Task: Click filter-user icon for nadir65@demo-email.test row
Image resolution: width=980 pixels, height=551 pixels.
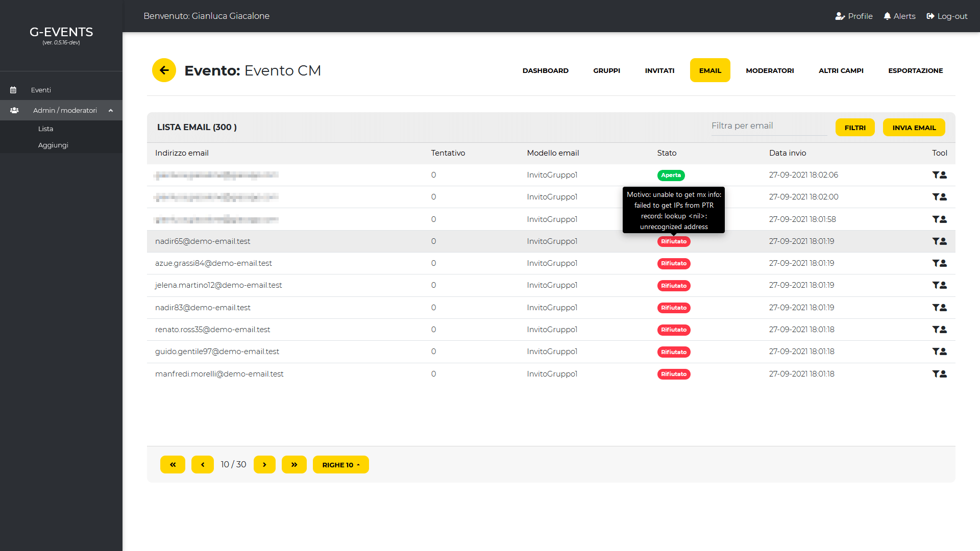Action: point(939,241)
